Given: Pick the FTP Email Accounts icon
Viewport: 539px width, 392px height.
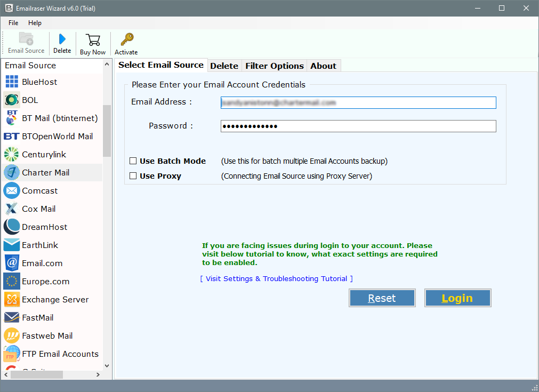Looking at the screenshot, I should 12,354.
